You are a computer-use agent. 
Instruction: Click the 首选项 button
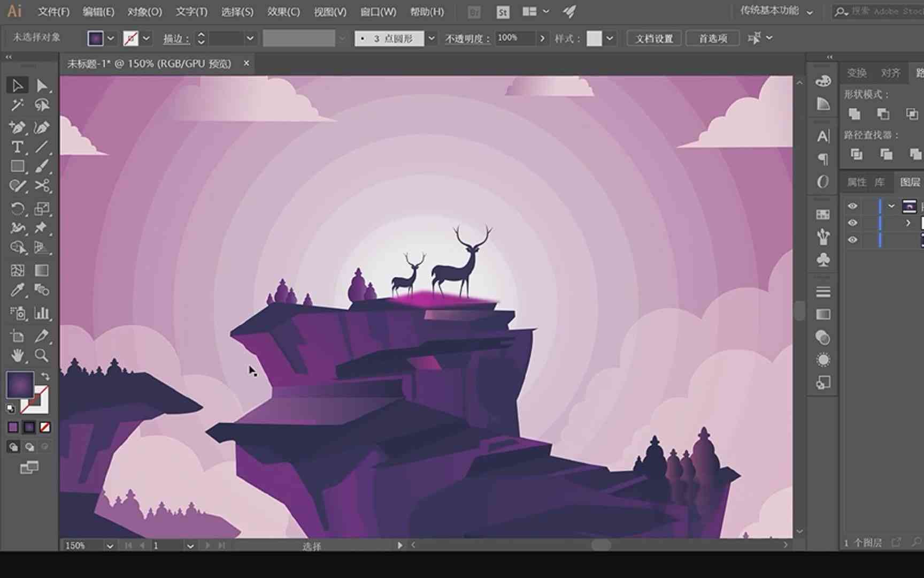(713, 39)
